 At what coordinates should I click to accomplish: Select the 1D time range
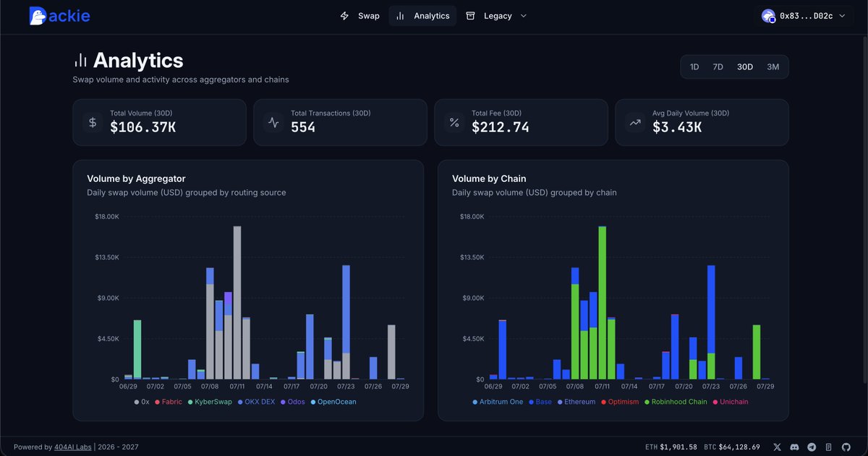694,67
